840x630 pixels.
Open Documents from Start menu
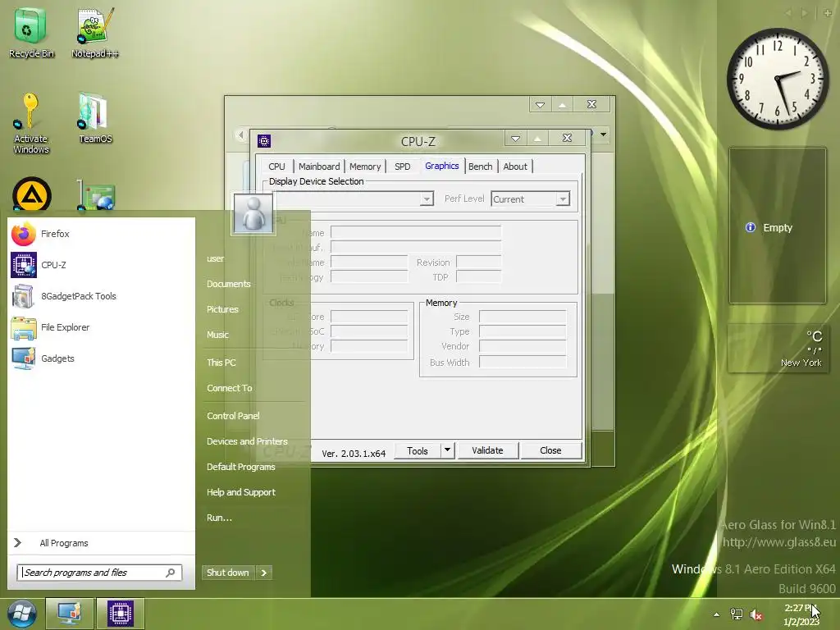point(229,284)
